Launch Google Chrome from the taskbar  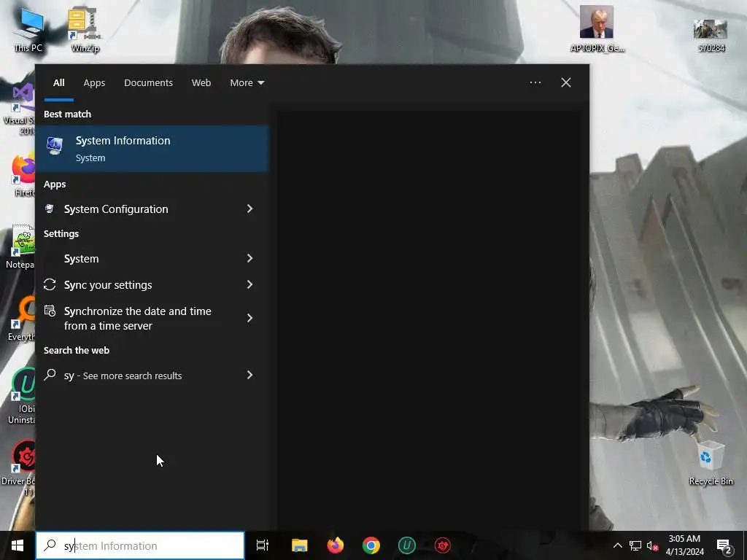coord(371,545)
